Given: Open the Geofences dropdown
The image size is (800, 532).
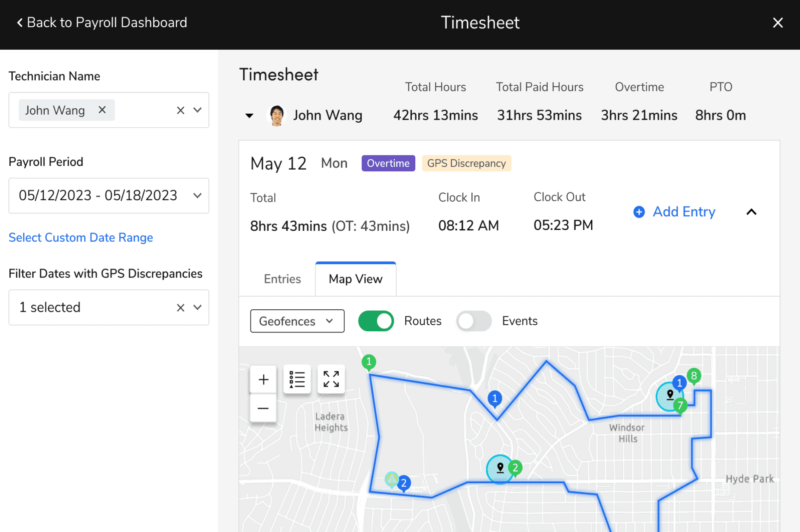Looking at the screenshot, I should [297, 321].
